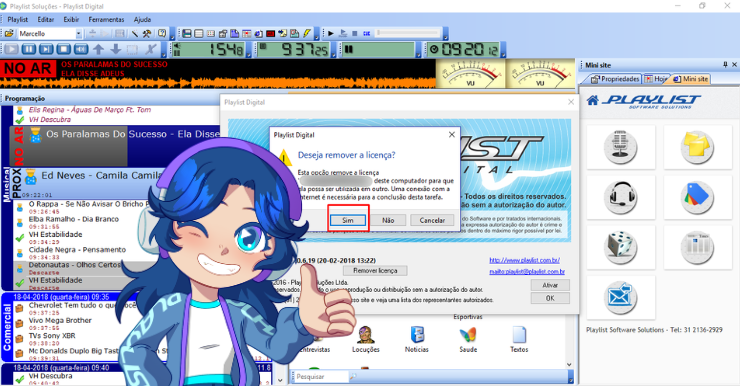Expand overflow arrow beside the 09:20 clock
The height and width of the screenshot is (386, 740).
[503, 50]
